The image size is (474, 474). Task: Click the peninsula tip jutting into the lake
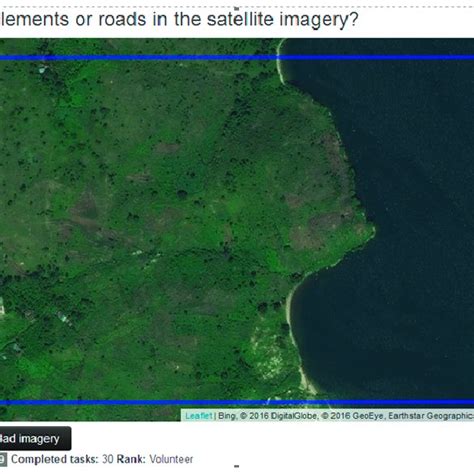click(368, 230)
